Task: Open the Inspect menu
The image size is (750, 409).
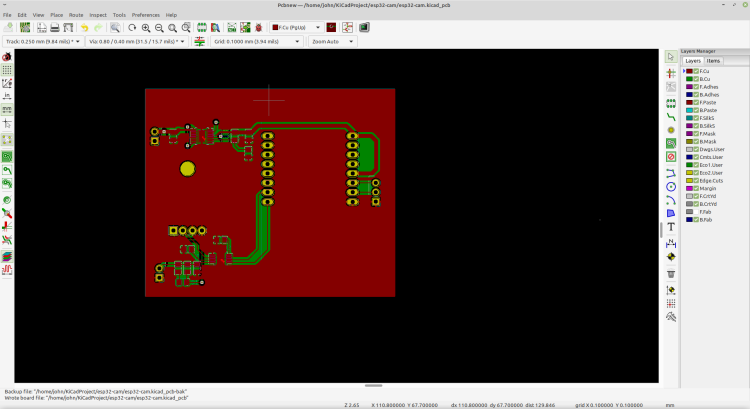Action: point(98,15)
